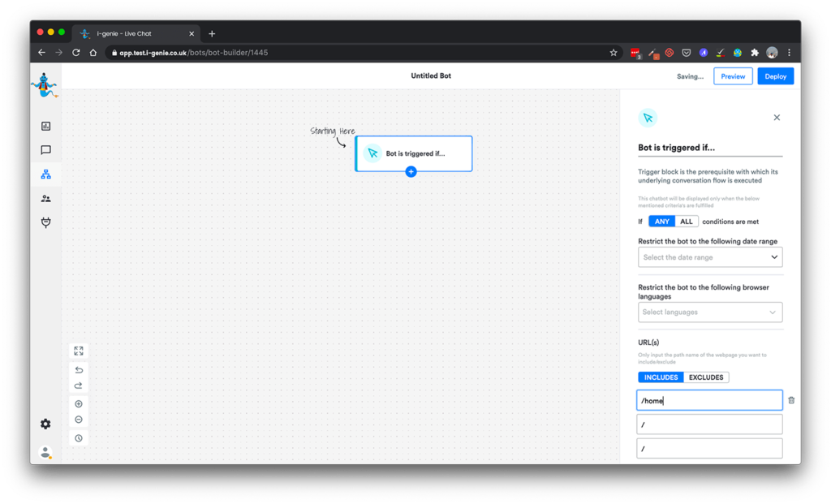831x504 pixels.
Task: Open the chat conversations sidebar icon
Action: 45,150
